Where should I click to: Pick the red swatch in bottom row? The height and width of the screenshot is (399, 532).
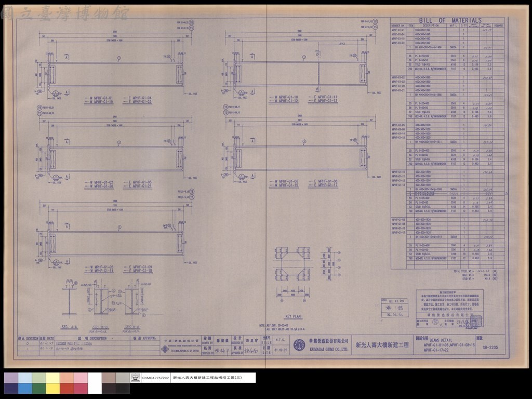tap(67, 389)
